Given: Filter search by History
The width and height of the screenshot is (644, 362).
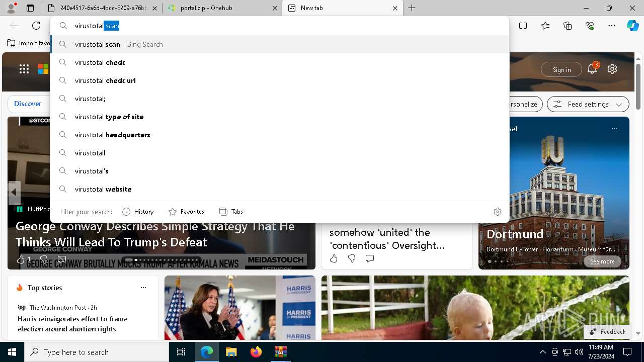Looking at the screenshot, I should pos(138,212).
